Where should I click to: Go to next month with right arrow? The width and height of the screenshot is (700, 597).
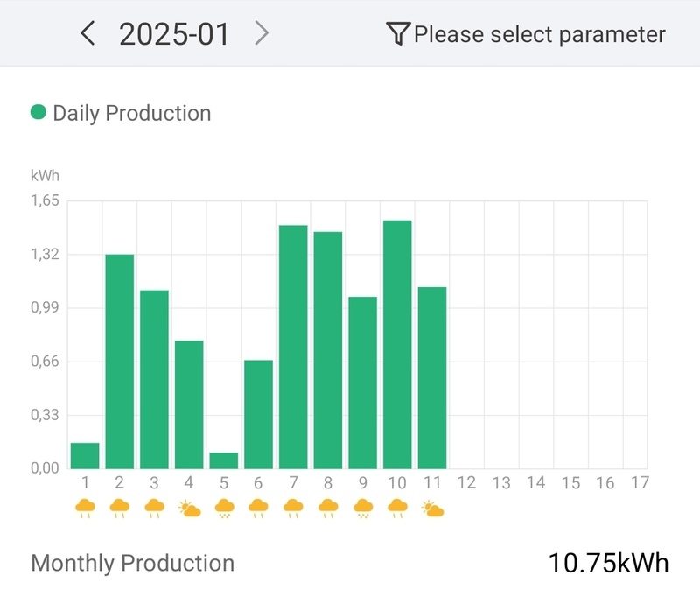point(261,34)
